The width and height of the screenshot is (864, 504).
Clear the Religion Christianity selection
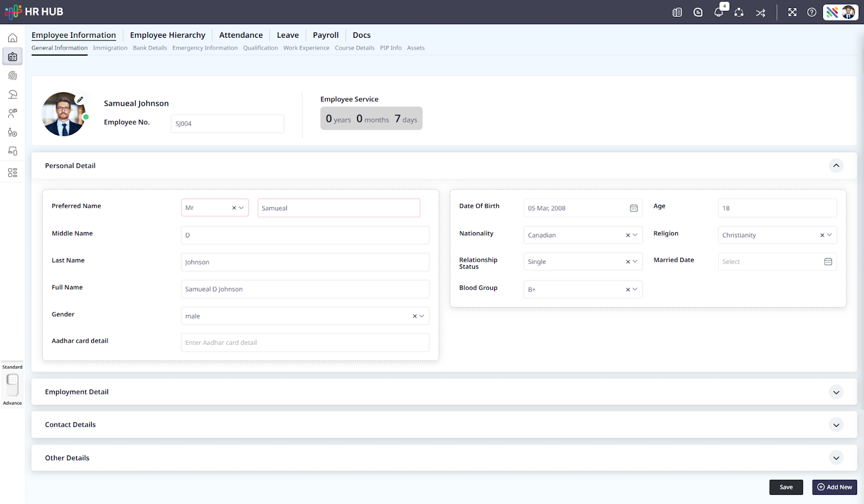822,235
